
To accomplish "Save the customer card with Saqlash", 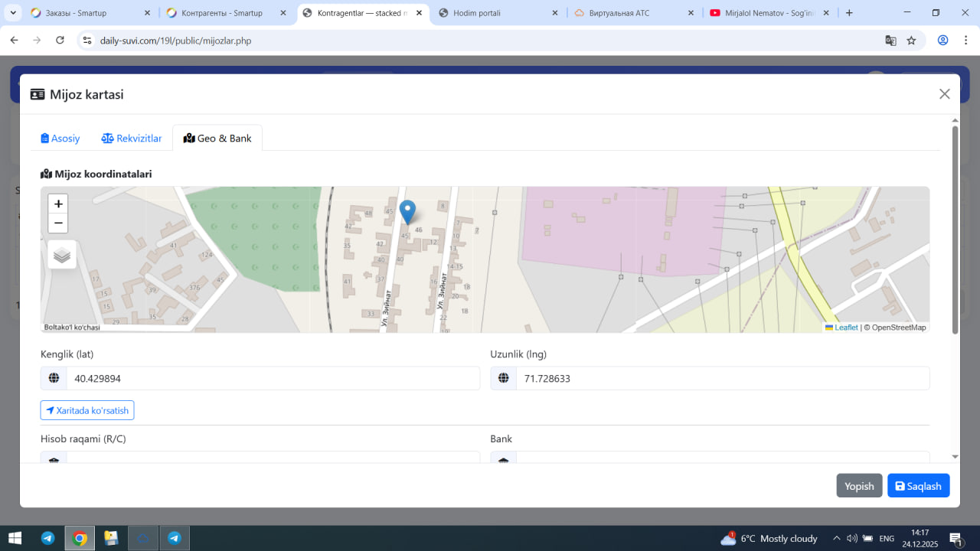I will click(x=918, y=486).
